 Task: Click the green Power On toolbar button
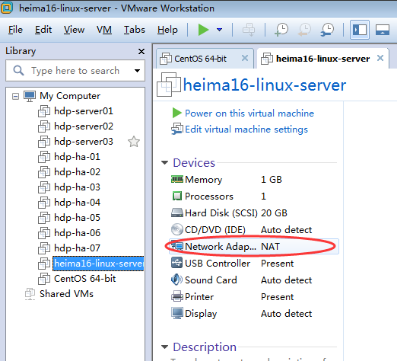click(203, 30)
